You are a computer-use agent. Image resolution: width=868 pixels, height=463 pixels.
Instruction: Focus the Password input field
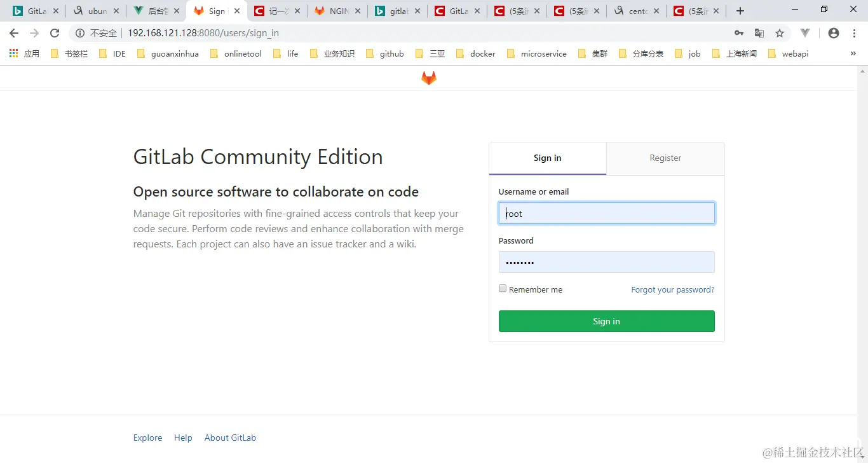coord(607,262)
